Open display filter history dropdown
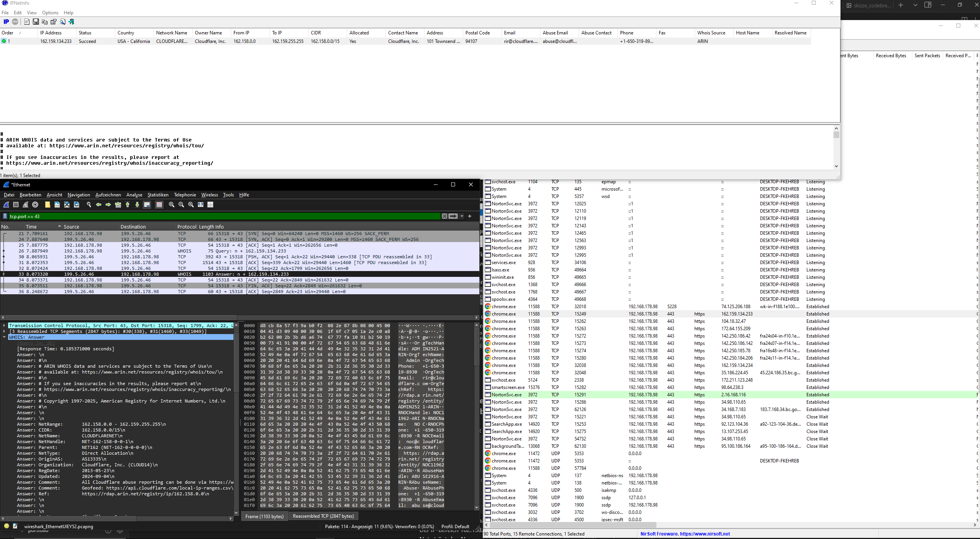Image resolution: width=980 pixels, height=539 pixels. click(462, 216)
